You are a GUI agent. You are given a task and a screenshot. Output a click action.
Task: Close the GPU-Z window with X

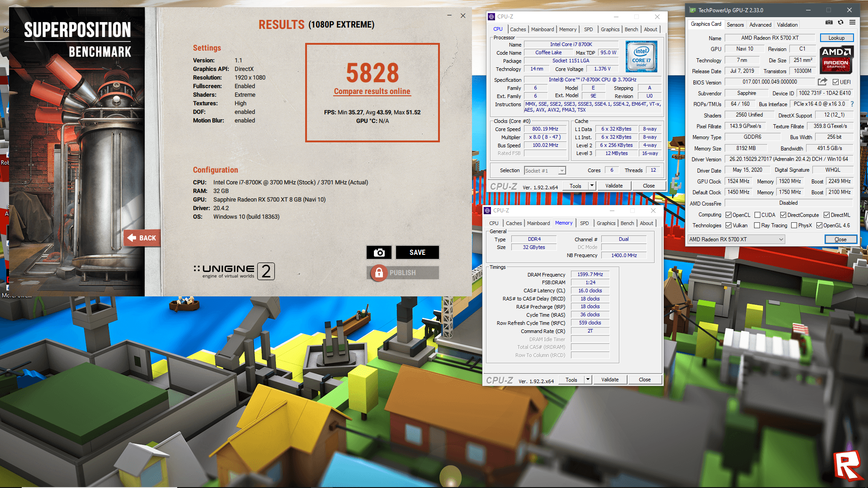pyautogui.click(x=849, y=10)
